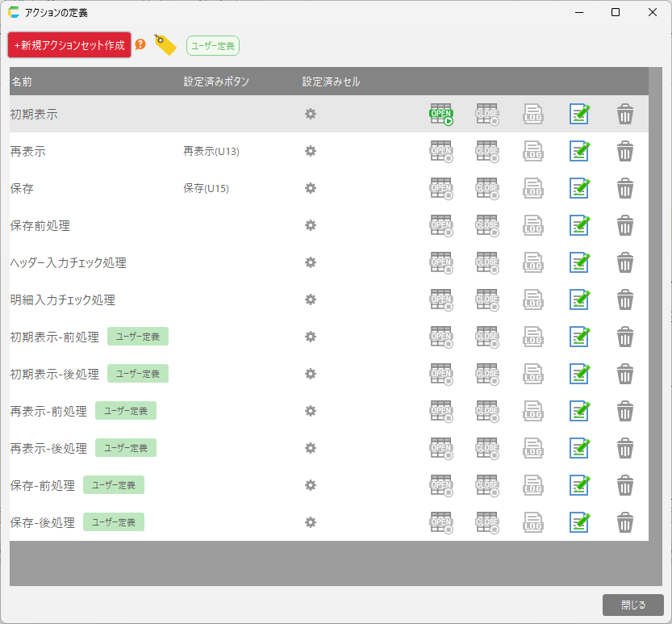This screenshot has width=672, height=624.
Task: Edit the 初期表示-前処理 action set
Action: tap(579, 337)
